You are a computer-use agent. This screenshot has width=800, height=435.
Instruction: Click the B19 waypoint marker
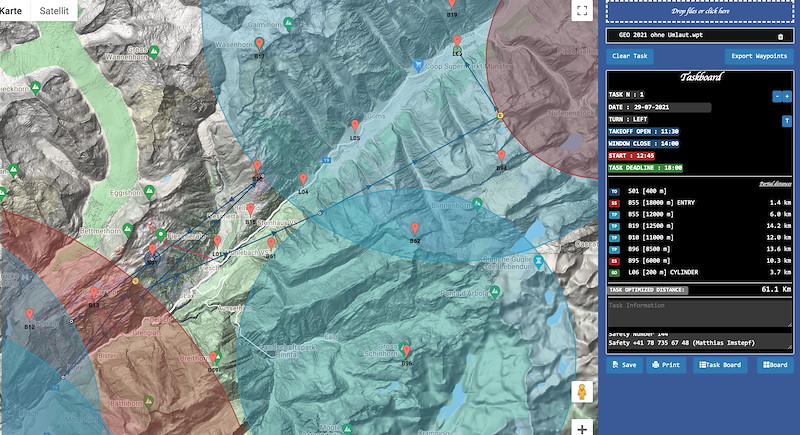click(x=452, y=4)
